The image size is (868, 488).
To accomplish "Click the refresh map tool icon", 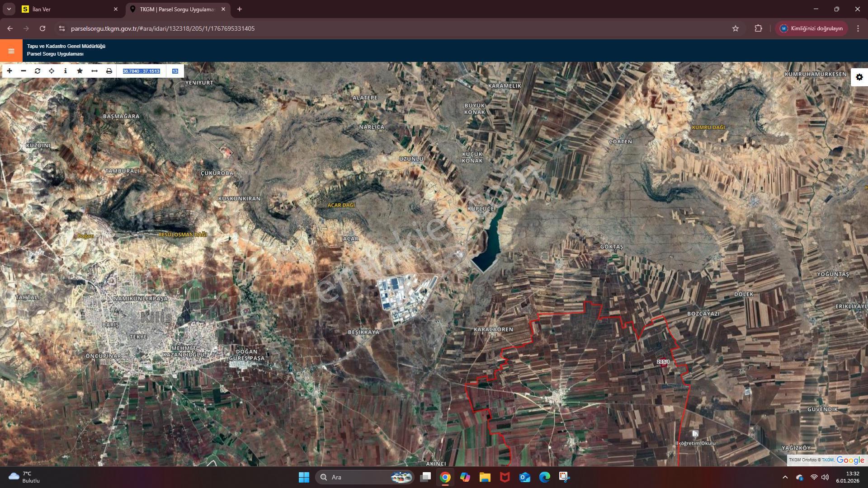I will [38, 71].
